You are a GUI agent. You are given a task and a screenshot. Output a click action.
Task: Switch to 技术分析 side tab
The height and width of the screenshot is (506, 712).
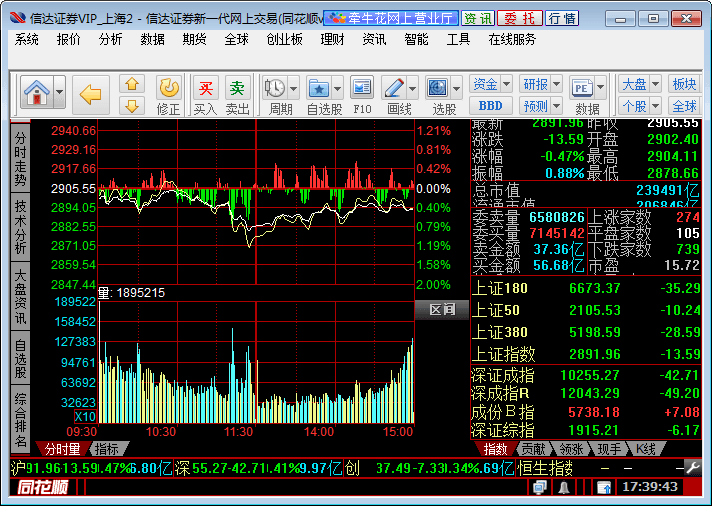(20, 227)
